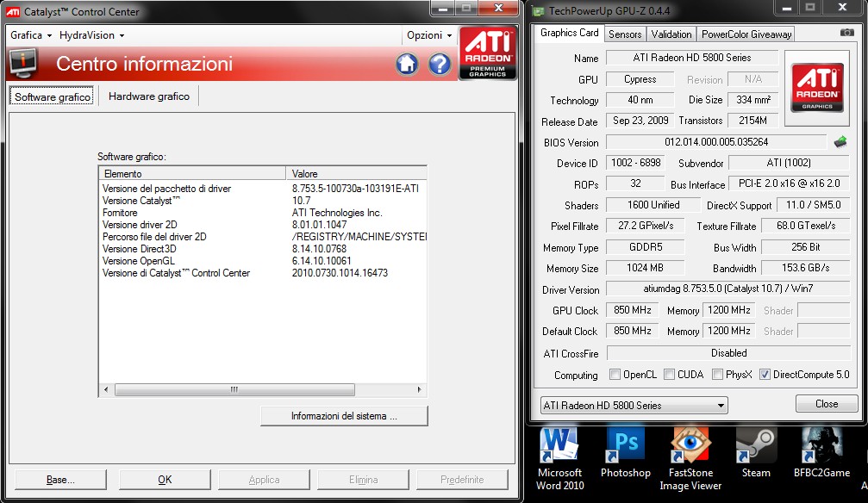868x503 pixels.
Task: Click the Memory Type GDDR5 value
Action: pos(645,247)
